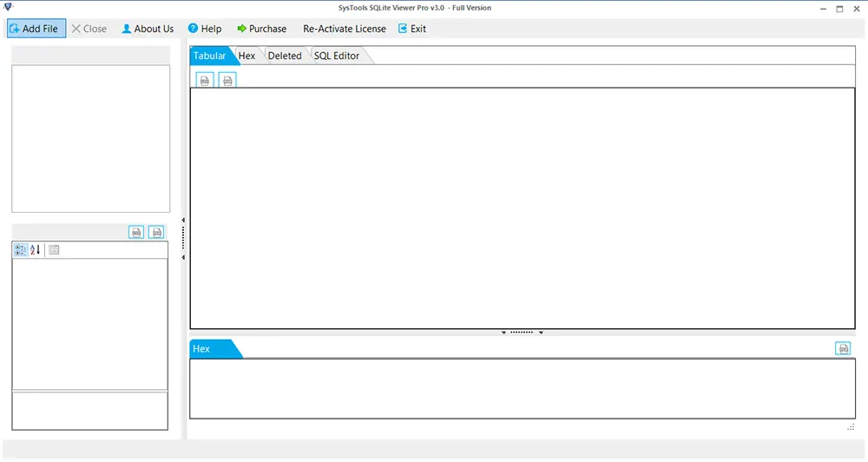This screenshot has height=462, width=868.
Task: Open the Help option
Action: [205, 29]
